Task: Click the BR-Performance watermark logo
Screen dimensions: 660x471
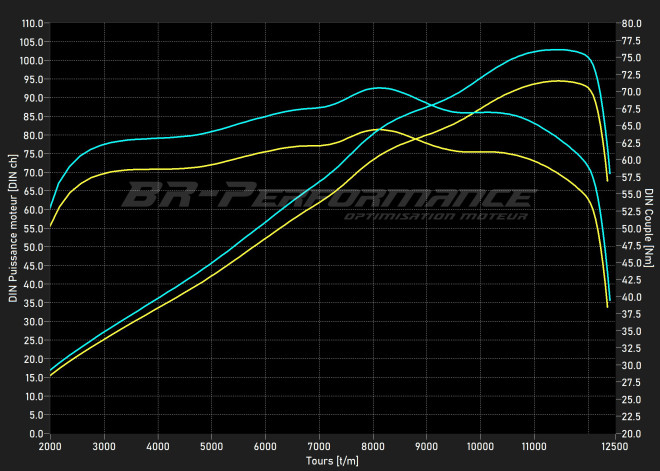Action: coord(328,194)
